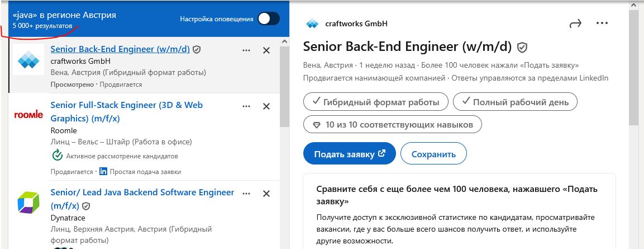The height and width of the screenshot is (249, 644).
Task: Share the job using the arrow icon
Action: click(575, 24)
